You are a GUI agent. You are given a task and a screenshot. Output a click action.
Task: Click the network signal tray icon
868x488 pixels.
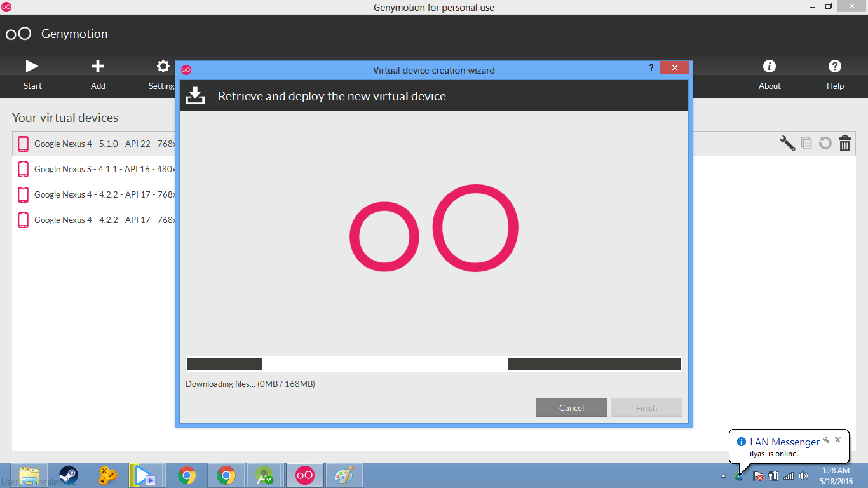click(x=789, y=476)
